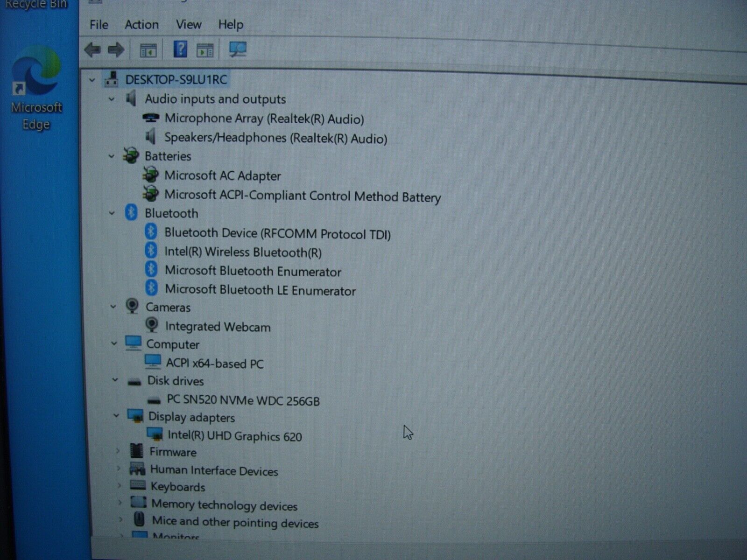
Task: Click the Microsoft Bluetooth LE Enumerator icon
Action: pos(151,288)
